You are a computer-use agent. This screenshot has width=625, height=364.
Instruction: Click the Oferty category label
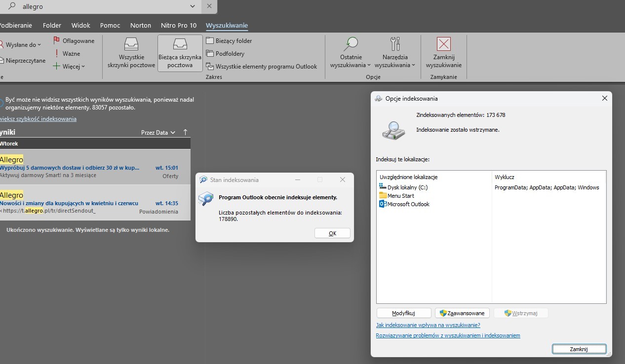coord(170,176)
